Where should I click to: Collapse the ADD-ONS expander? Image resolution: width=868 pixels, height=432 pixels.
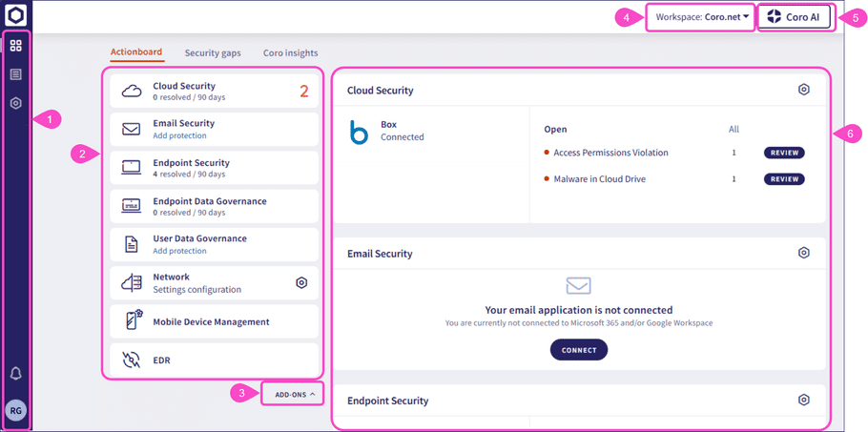pyautogui.click(x=295, y=395)
